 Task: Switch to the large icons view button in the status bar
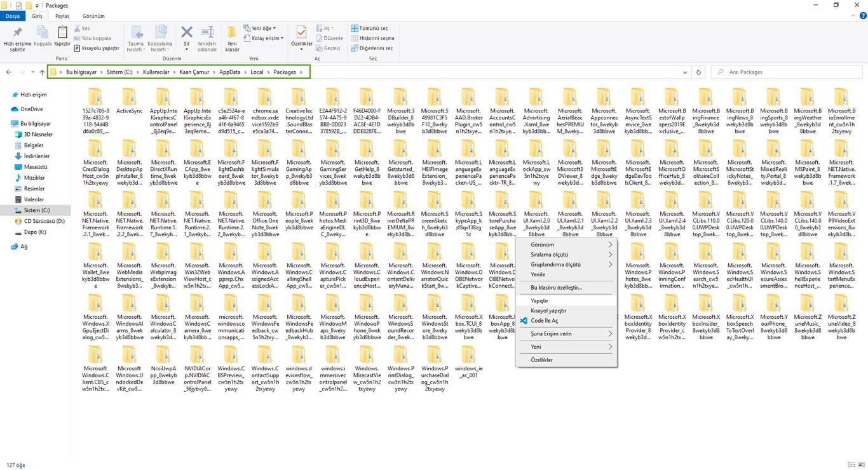tap(860, 465)
